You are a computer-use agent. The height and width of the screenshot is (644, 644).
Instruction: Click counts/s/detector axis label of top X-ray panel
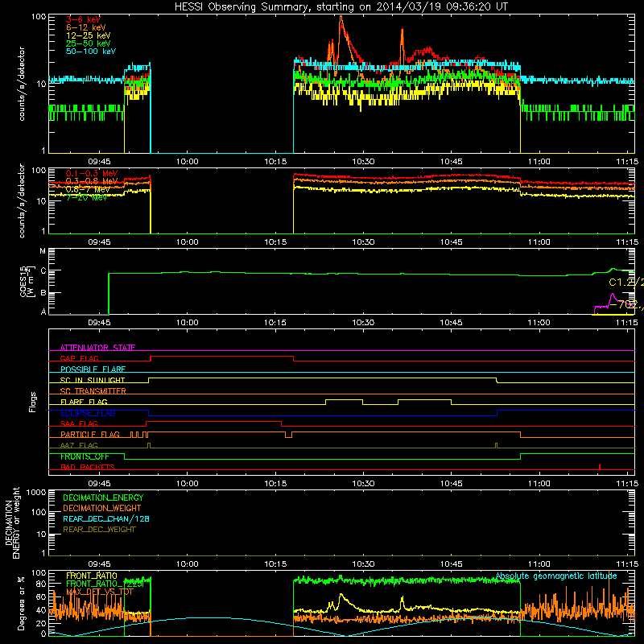[22, 84]
